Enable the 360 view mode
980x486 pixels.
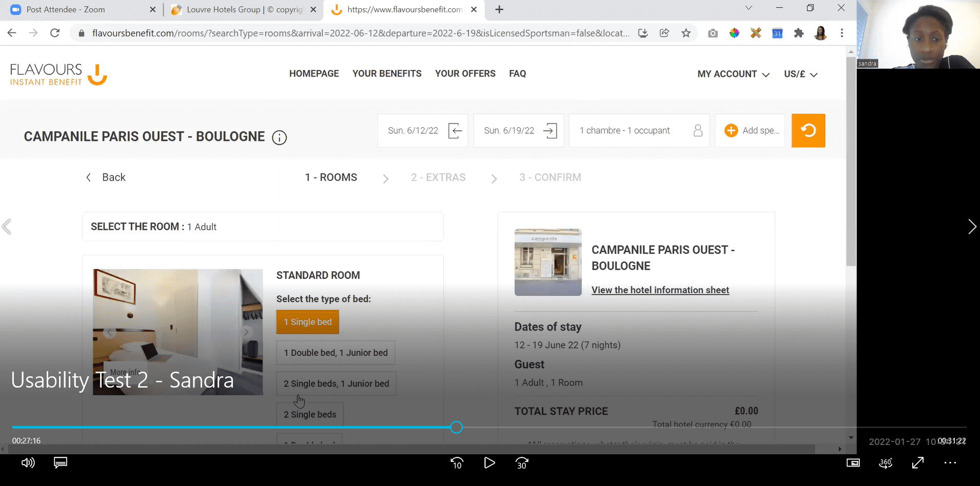pos(886,463)
